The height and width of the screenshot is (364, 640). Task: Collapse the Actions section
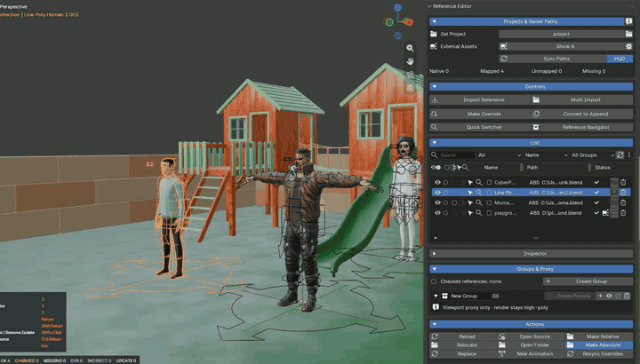point(435,324)
